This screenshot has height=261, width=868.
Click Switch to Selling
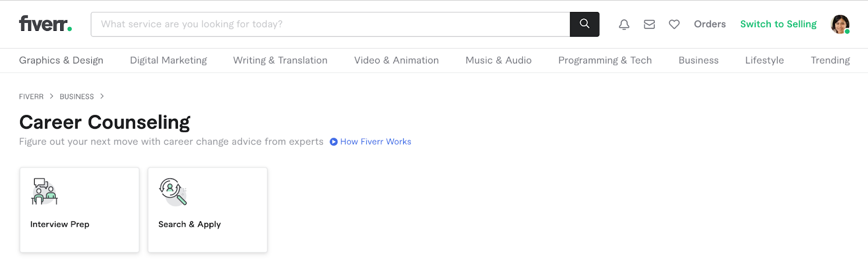pos(778,24)
